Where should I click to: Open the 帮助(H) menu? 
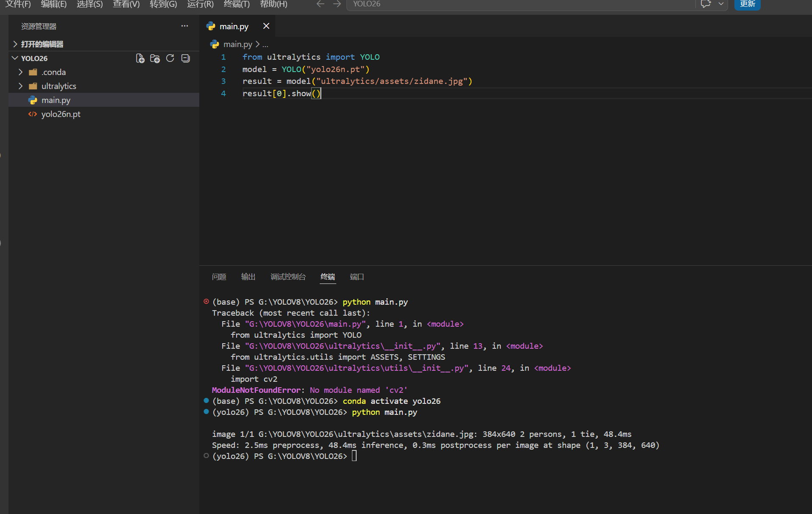(273, 4)
